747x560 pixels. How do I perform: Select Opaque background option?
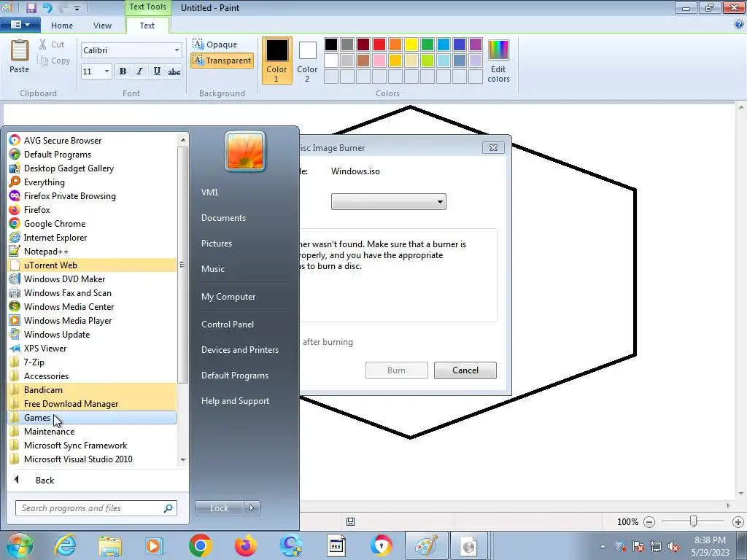click(x=215, y=44)
